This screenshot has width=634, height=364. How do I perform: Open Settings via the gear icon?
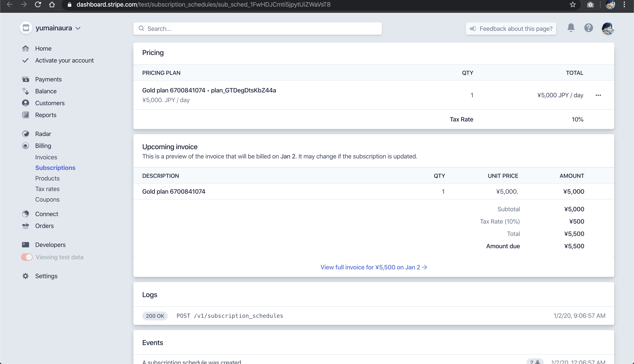26,276
